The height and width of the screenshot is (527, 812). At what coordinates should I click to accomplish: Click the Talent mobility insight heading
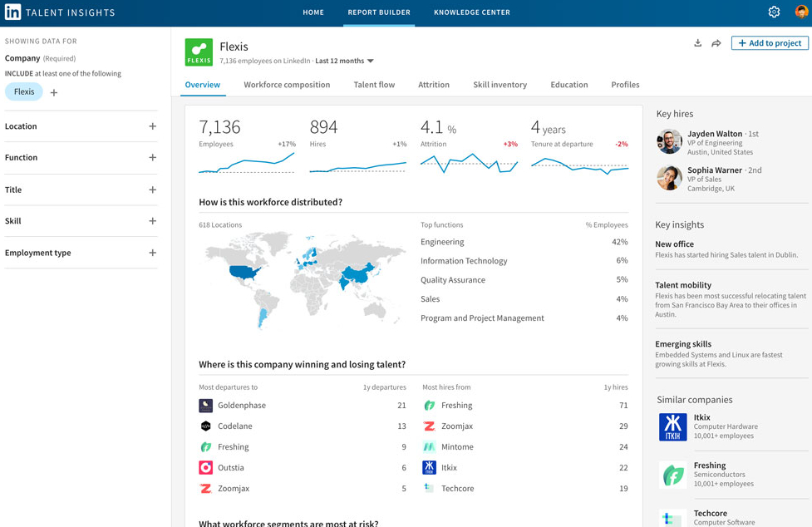click(x=683, y=285)
